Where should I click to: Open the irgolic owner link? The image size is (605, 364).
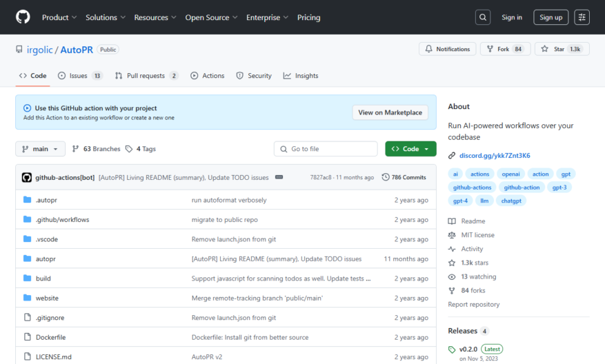coord(40,50)
